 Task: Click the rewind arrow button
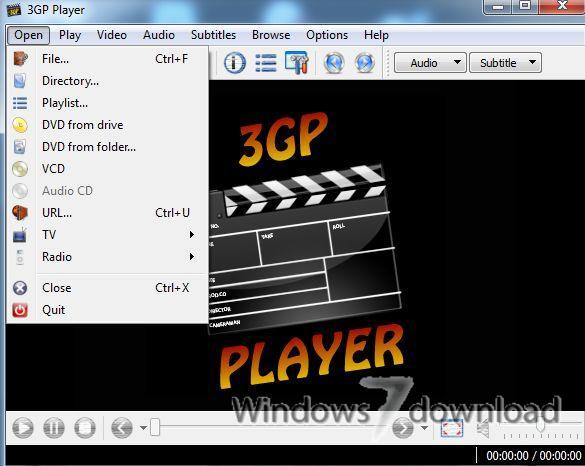click(122, 428)
